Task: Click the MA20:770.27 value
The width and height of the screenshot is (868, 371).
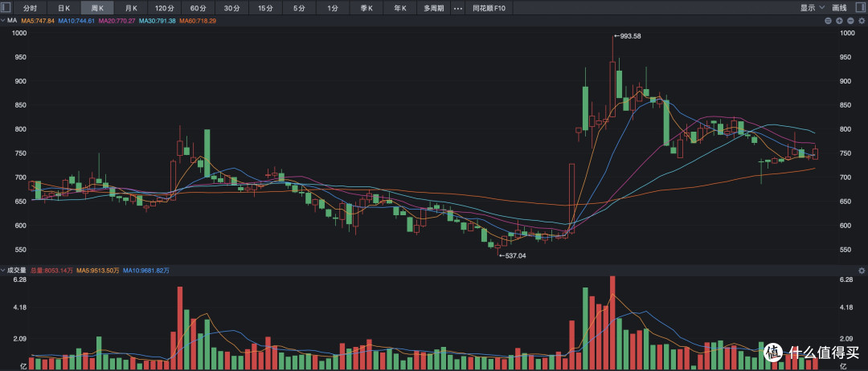Action: [x=117, y=20]
